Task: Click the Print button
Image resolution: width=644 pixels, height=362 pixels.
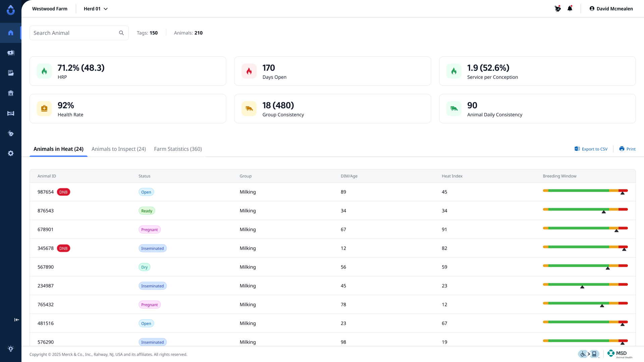Action: point(627,149)
